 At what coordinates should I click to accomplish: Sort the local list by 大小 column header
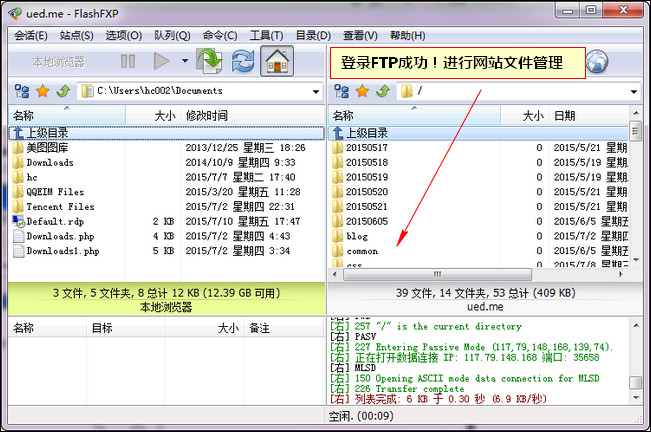pyautogui.click(x=153, y=115)
